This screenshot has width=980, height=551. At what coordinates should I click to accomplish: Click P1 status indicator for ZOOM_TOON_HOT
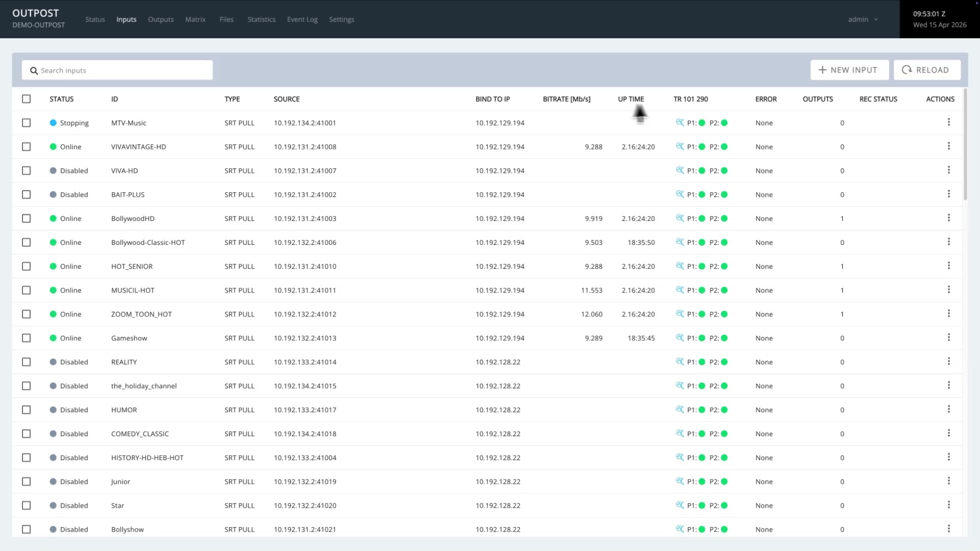pyautogui.click(x=702, y=314)
